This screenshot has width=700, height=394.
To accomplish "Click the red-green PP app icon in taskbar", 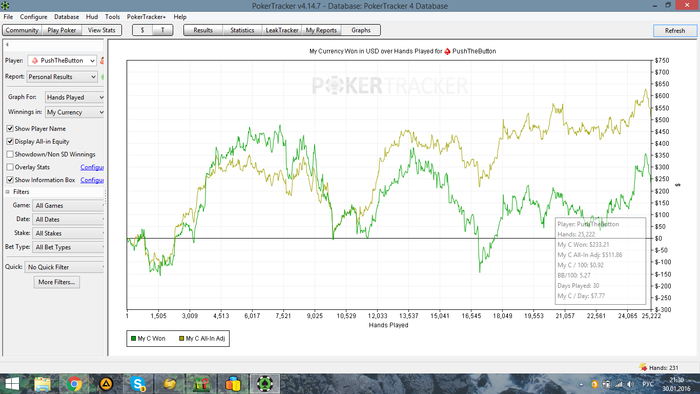I will click(x=201, y=384).
